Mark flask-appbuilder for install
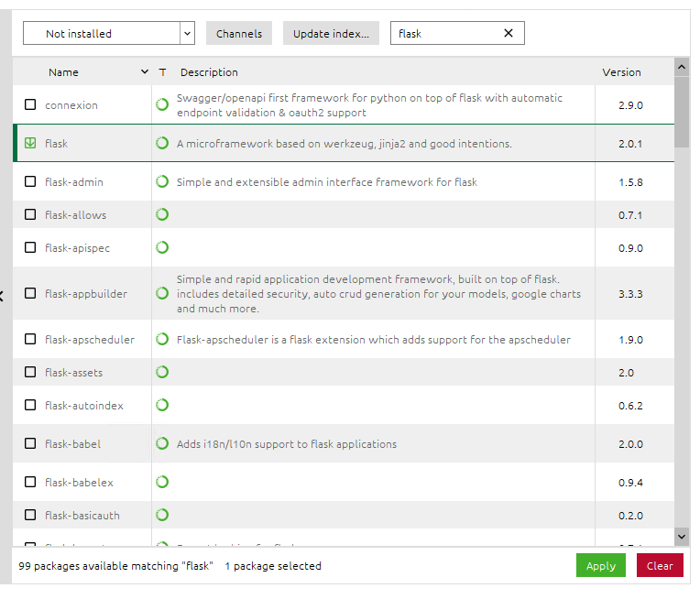 30,293
